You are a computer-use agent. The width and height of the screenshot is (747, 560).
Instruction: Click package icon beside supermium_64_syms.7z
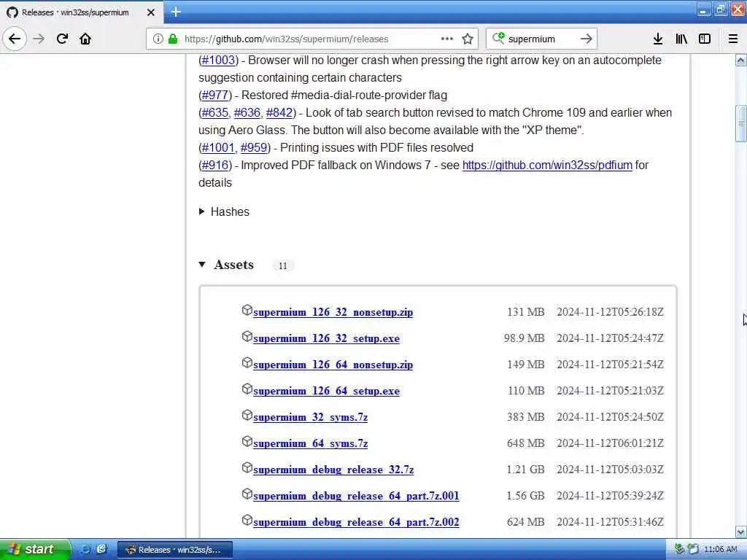247,441
